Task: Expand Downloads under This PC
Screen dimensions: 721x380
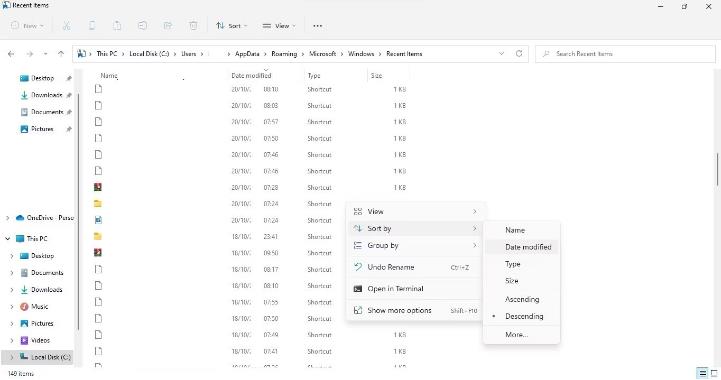Action: coord(12,290)
